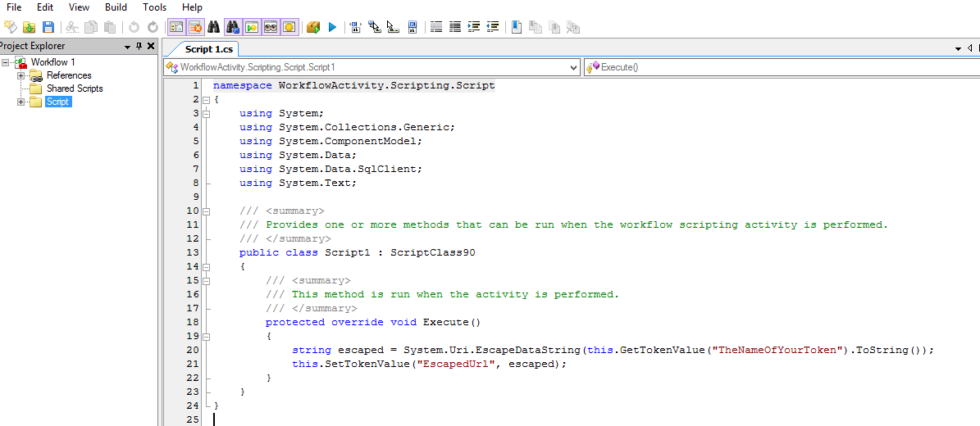This screenshot has width=980, height=426.
Task: Click ScriptClass90 in the class declaration
Action: [433, 252]
